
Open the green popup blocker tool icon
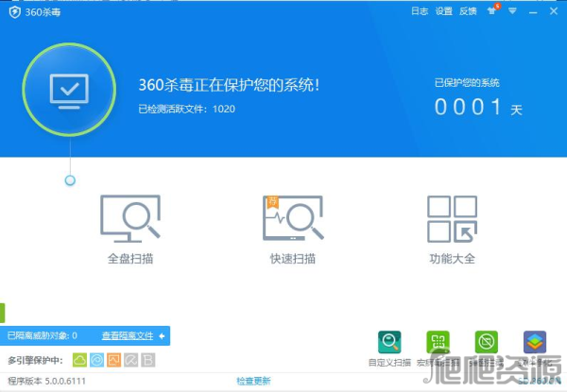tap(487, 342)
